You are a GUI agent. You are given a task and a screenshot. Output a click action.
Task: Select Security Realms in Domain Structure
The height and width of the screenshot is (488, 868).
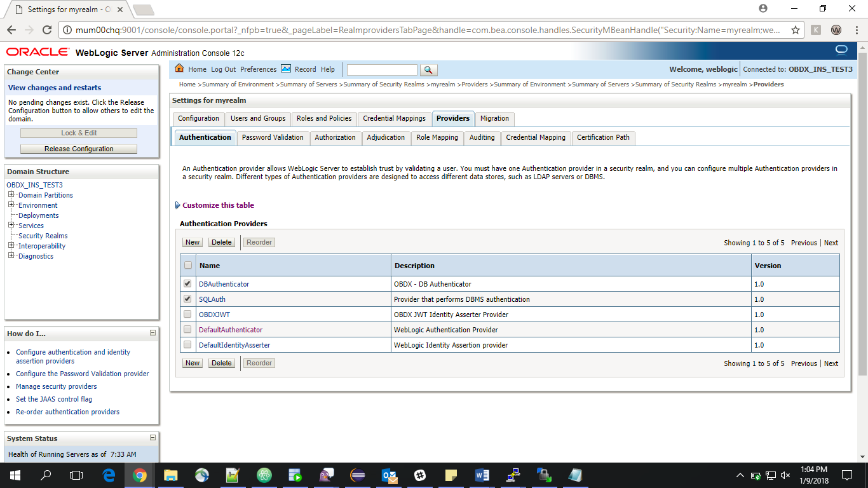pos(43,236)
